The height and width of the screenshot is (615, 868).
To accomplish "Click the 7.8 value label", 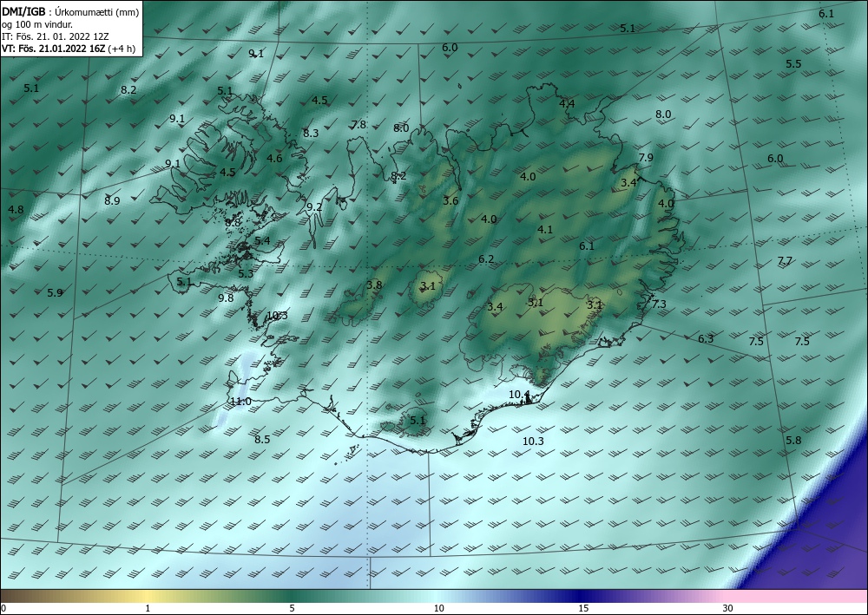I will [358, 125].
